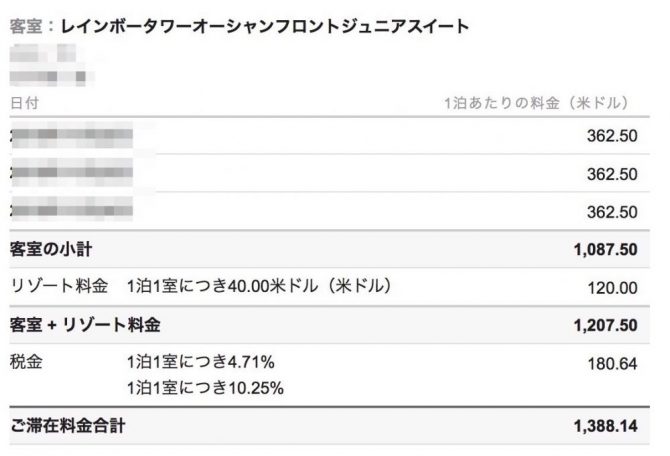The image size is (670, 456).
Task: Click the 180.64 tax amount
Action: 611,363
